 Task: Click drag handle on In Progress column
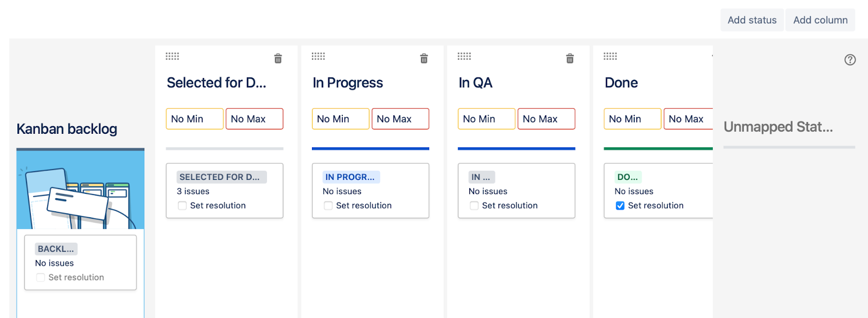coord(318,56)
